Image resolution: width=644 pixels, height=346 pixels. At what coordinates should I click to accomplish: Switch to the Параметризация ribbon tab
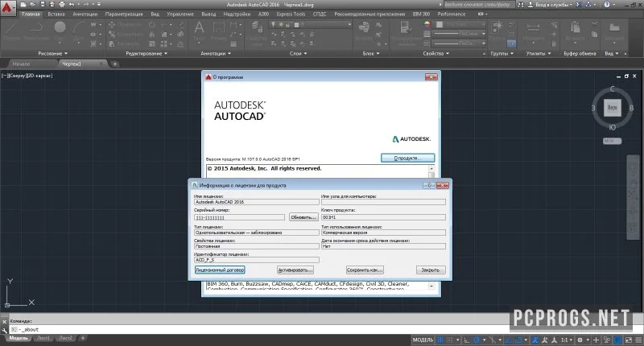[124, 14]
